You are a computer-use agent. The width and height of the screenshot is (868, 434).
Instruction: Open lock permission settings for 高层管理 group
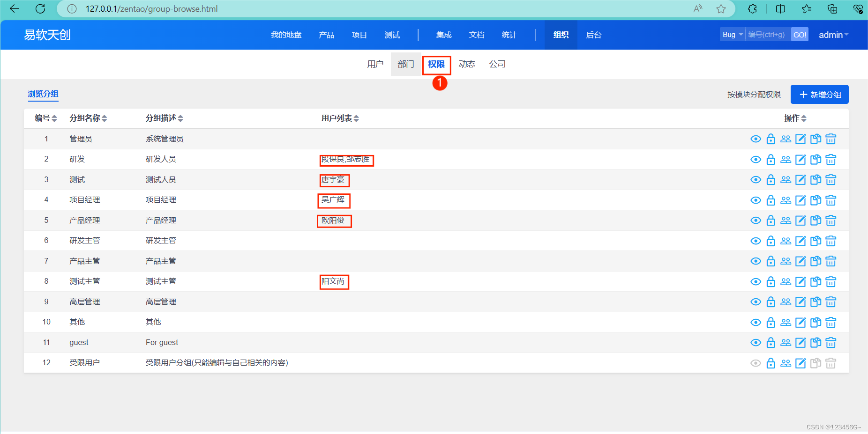tap(771, 302)
